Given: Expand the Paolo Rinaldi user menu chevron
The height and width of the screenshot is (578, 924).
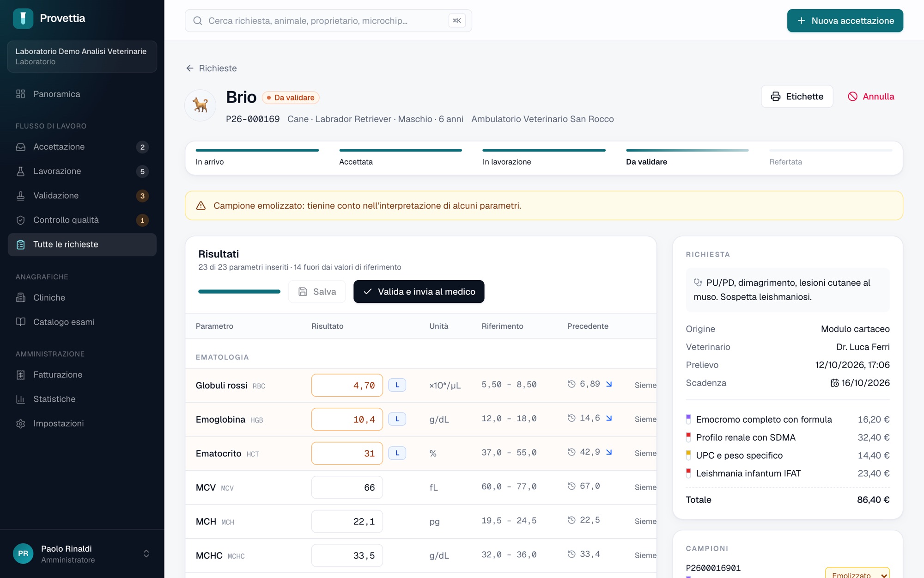Looking at the screenshot, I should point(146,553).
